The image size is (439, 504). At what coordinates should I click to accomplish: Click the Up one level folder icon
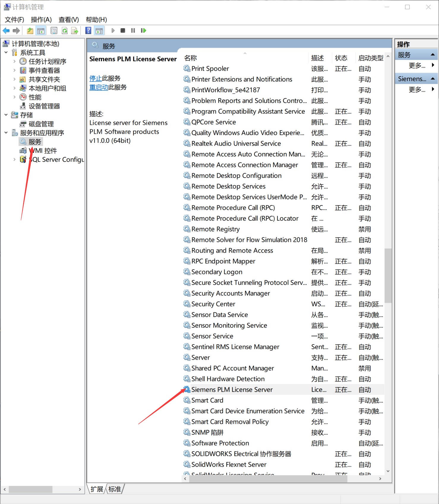coord(30,31)
